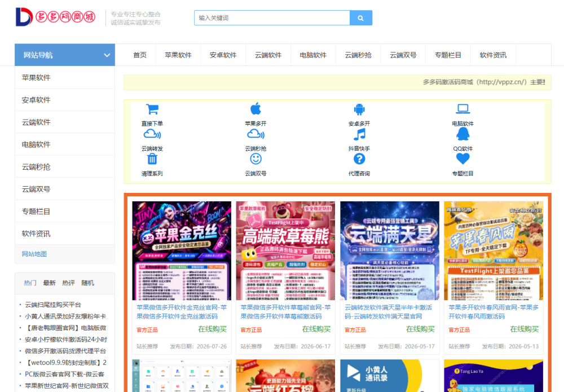The height and width of the screenshot is (392, 564).
Task: Open the 苹果新世纪官网 list item
Action: [67, 386]
